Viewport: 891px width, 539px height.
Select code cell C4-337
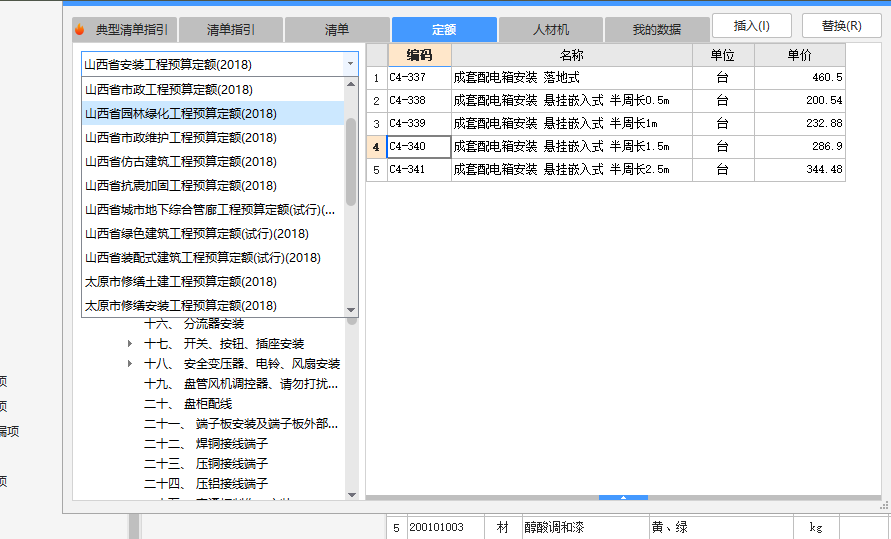coord(419,78)
